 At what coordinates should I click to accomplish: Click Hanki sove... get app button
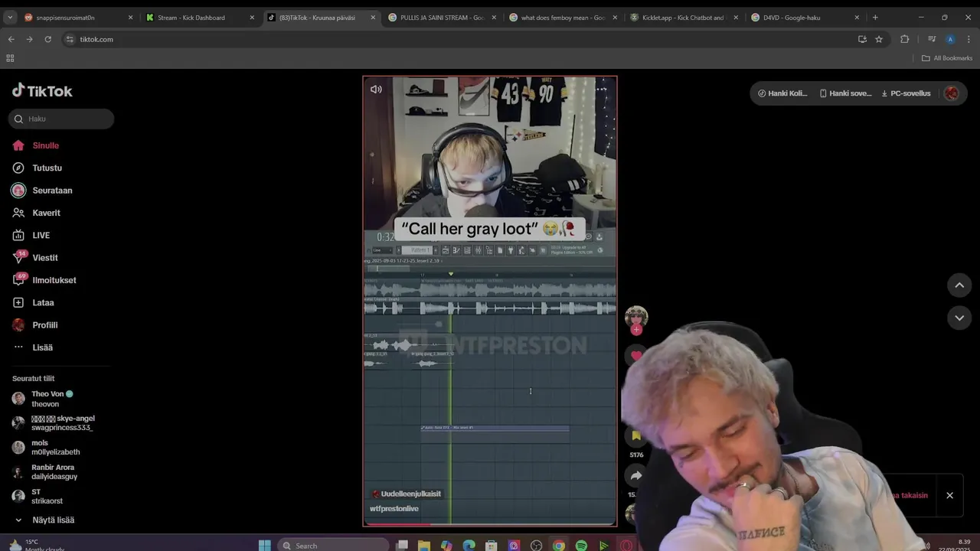845,93
